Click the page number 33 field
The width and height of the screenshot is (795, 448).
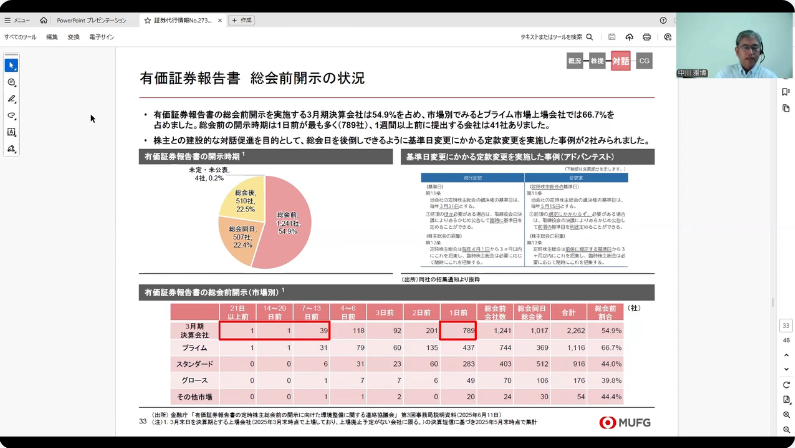(x=786, y=325)
